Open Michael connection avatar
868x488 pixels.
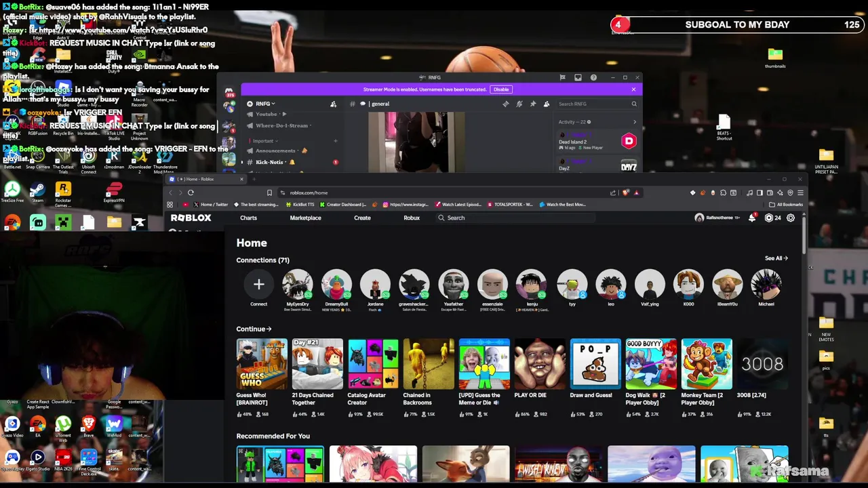coord(766,285)
